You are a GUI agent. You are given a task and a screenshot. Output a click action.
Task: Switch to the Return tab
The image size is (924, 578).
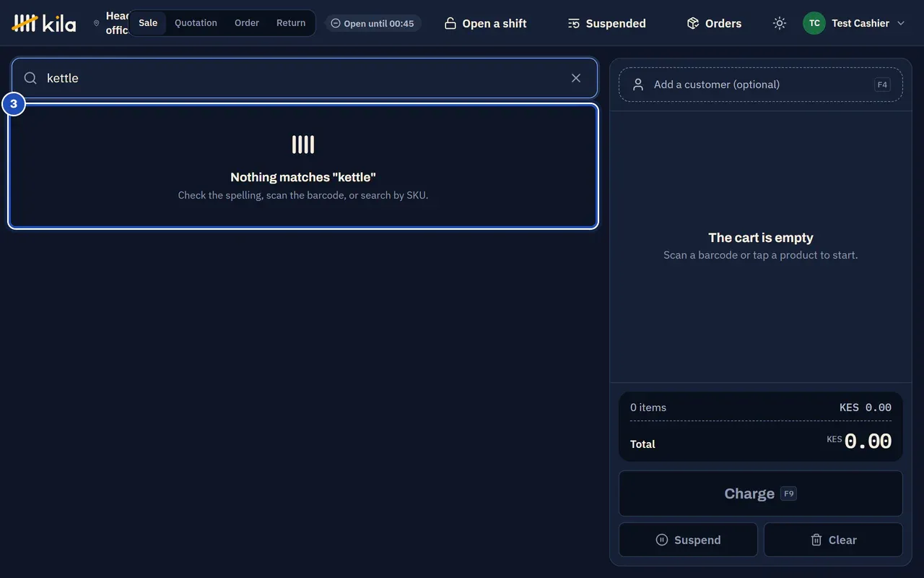point(291,23)
